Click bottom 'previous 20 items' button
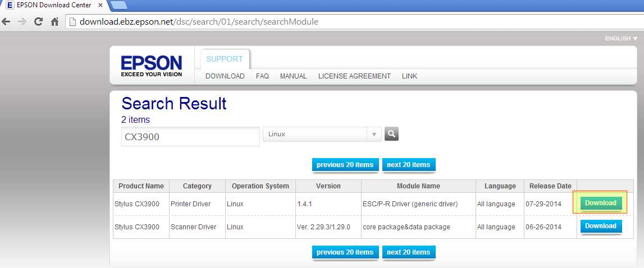 click(345, 252)
